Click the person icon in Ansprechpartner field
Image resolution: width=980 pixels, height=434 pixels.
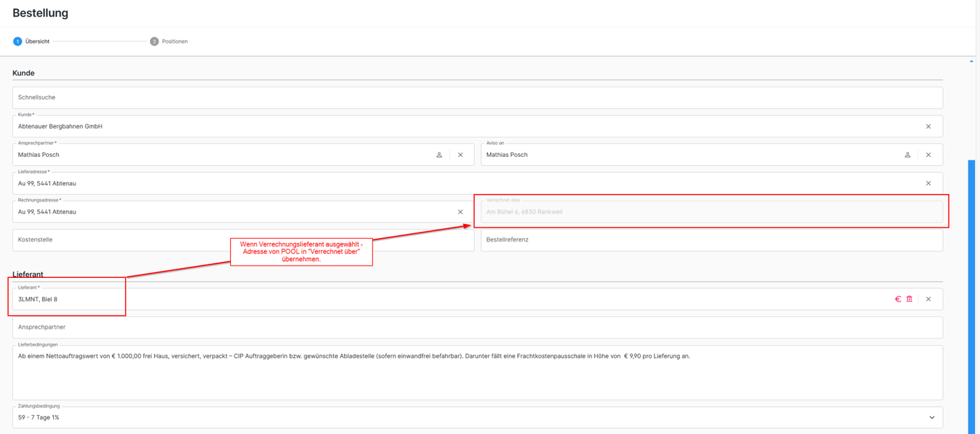coord(439,155)
